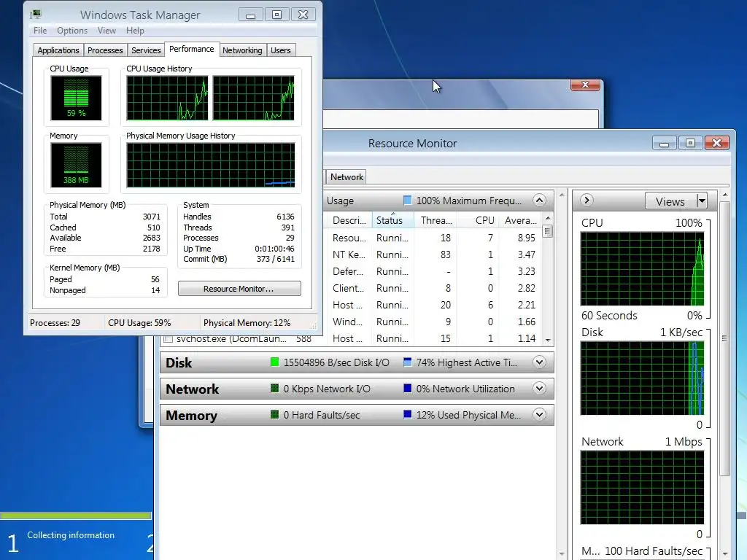747x560 pixels.
Task: Click the green Disk I/O legend square
Action: point(274,362)
